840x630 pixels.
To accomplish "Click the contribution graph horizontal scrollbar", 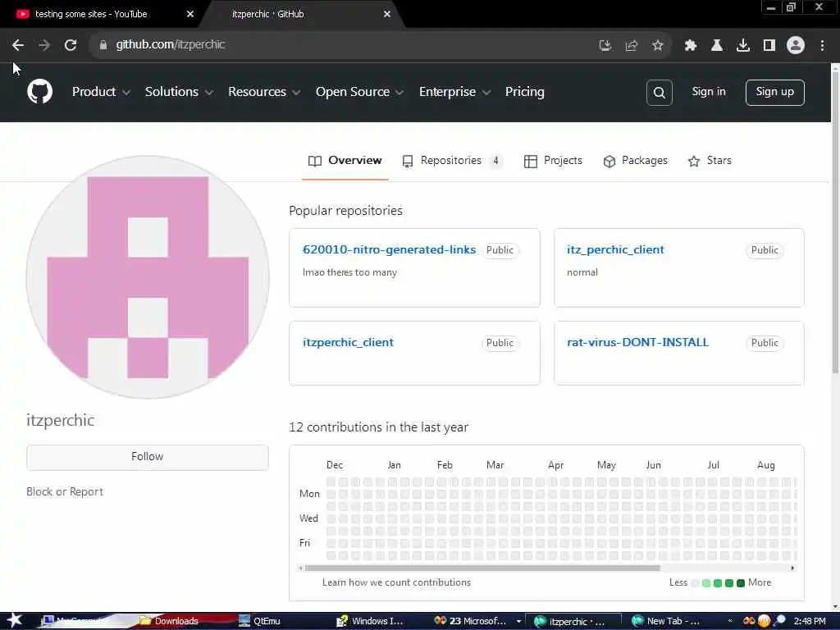I will [482, 568].
